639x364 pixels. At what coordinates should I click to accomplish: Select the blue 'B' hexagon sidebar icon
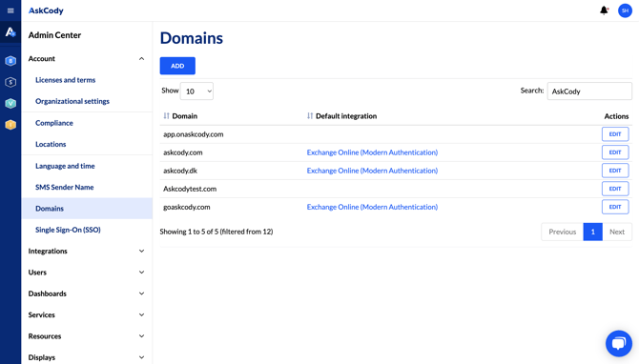(10, 61)
